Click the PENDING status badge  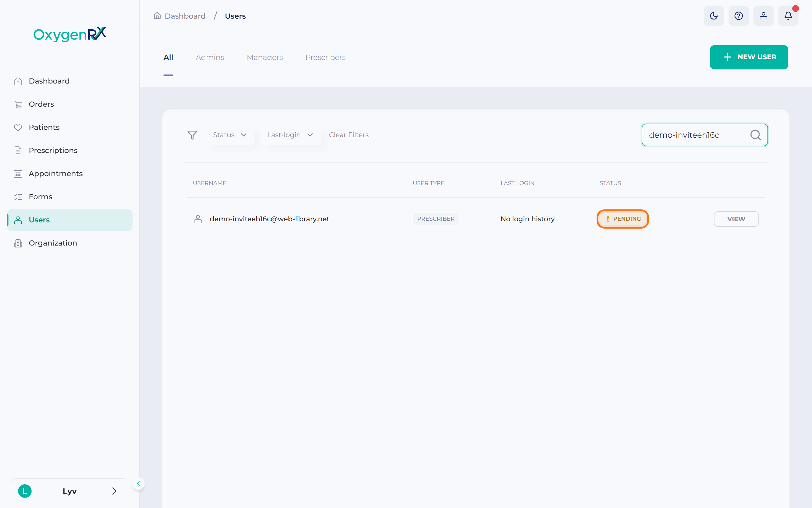point(623,219)
